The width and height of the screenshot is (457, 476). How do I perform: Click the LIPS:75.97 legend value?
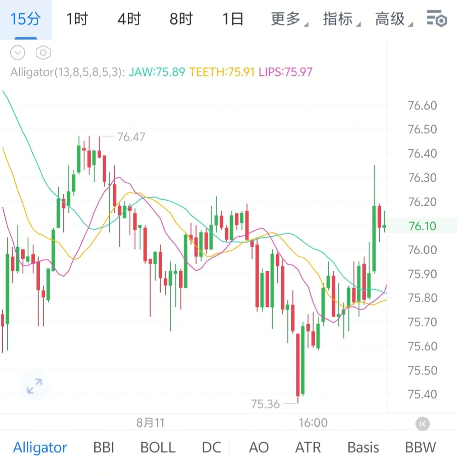click(x=285, y=72)
